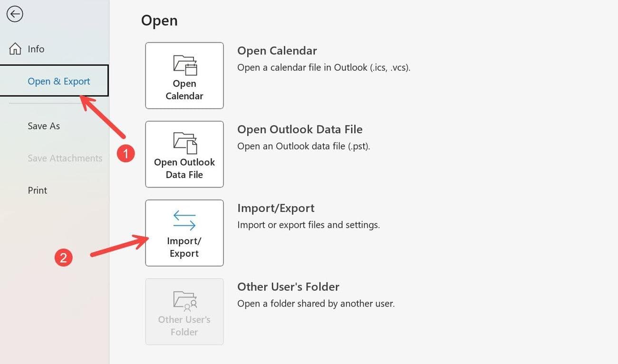Choose Print from the sidebar
618x364 pixels.
tap(38, 190)
